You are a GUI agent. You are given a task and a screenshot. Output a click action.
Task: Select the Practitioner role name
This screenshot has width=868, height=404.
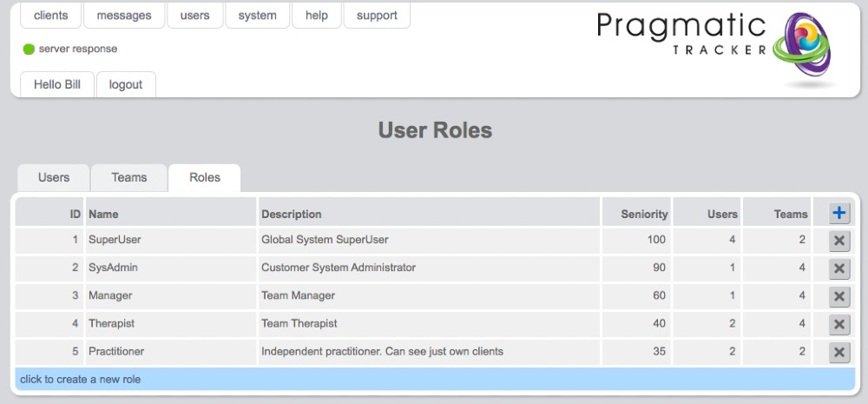116,351
